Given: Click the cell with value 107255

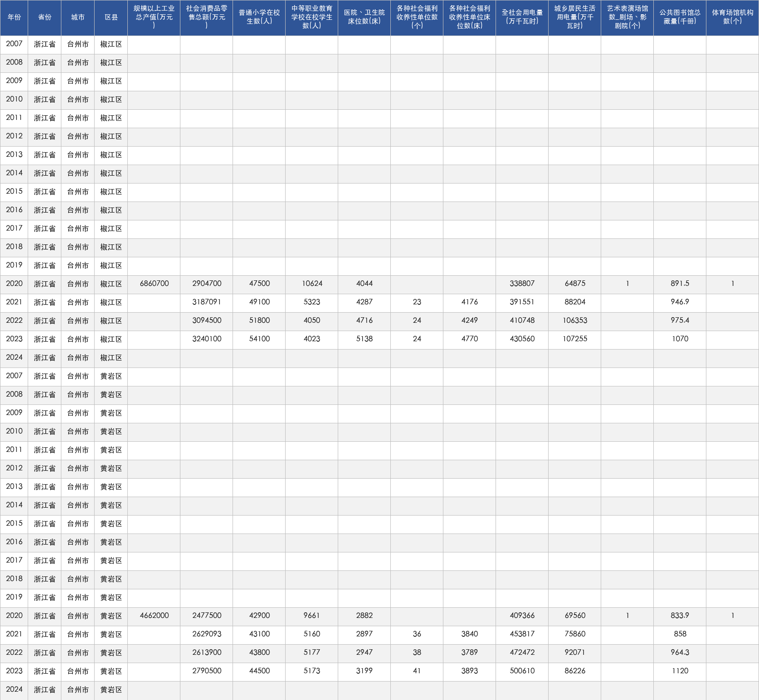Looking at the screenshot, I should (575, 339).
